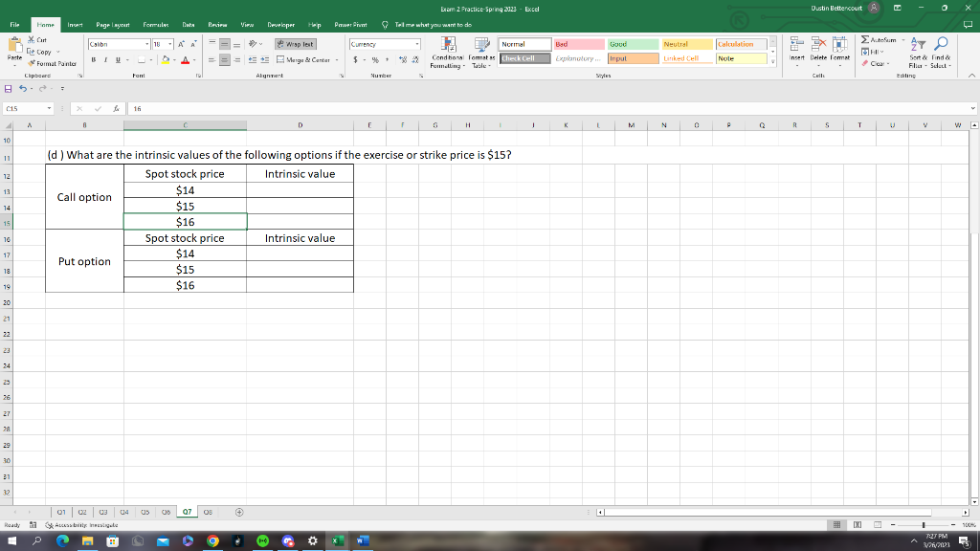
Task: Click the Name Box showing C15
Action: [x=28, y=109]
